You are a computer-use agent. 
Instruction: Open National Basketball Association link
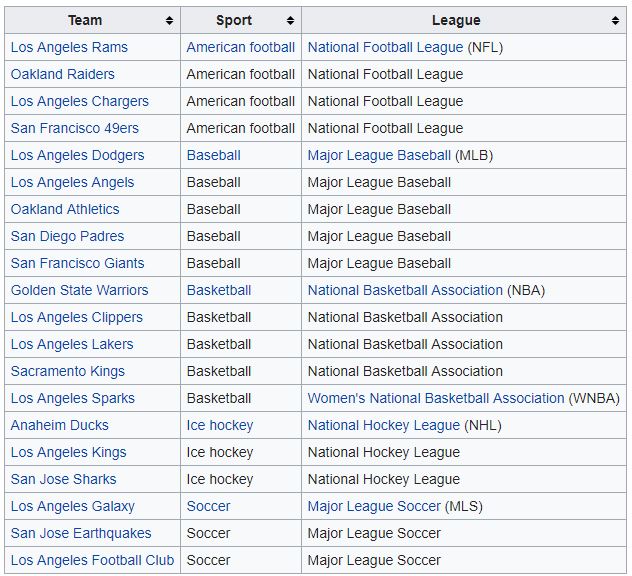pyautogui.click(x=405, y=290)
